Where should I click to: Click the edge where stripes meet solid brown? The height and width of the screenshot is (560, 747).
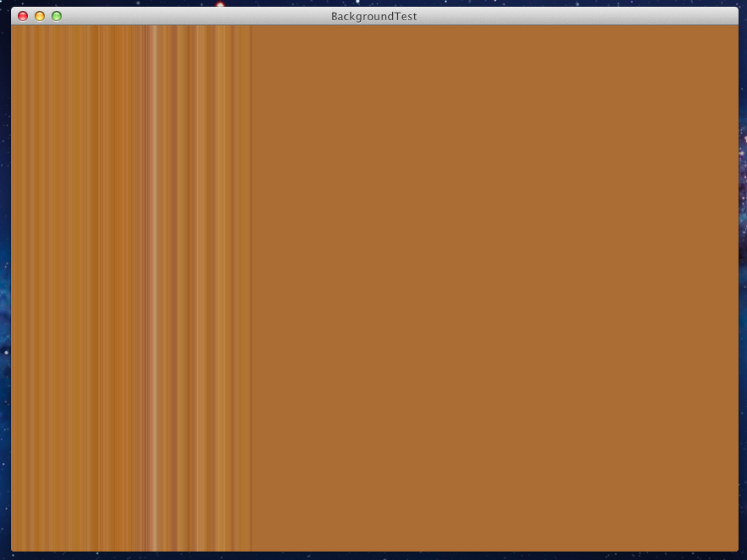[252, 287]
